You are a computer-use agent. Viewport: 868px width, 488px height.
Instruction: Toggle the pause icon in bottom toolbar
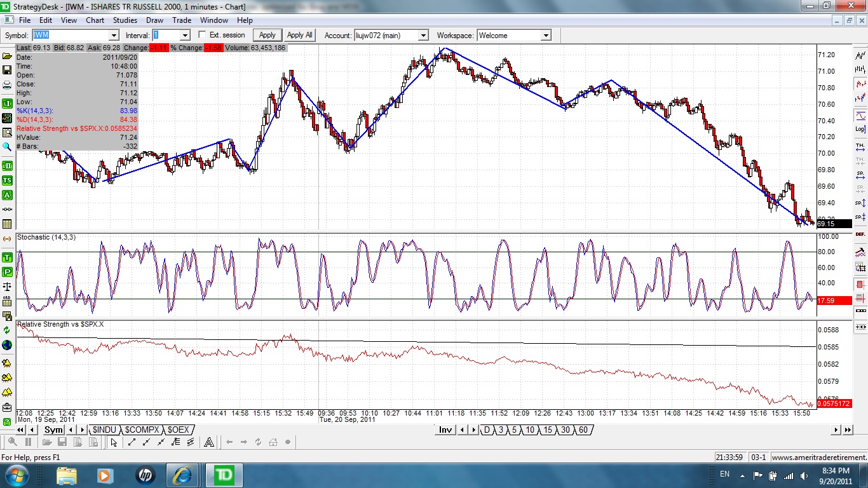[x=29, y=442]
